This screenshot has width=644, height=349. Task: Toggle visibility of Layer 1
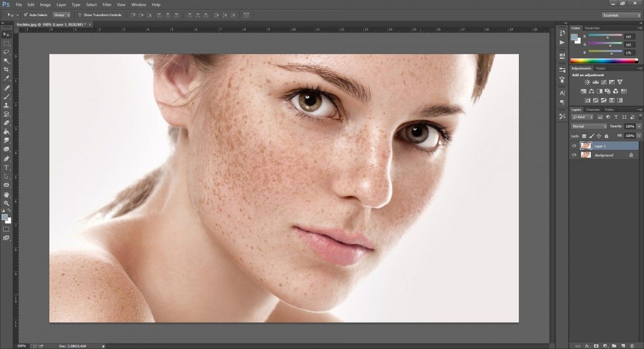pyautogui.click(x=575, y=146)
